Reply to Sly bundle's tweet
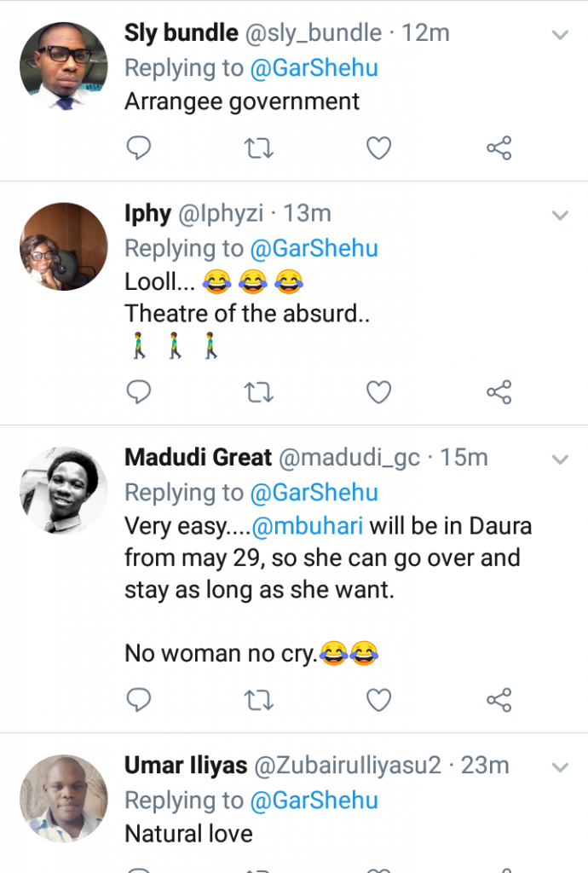 pos(138,149)
